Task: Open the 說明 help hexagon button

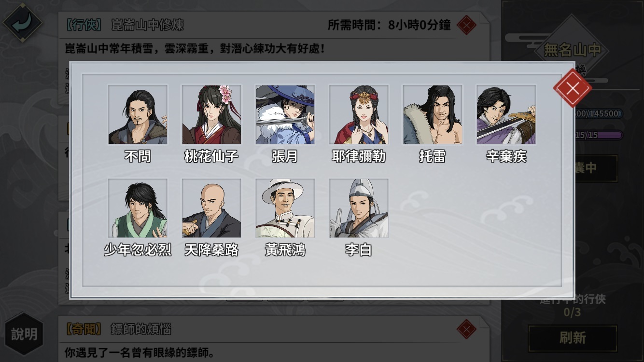Action: point(24,334)
